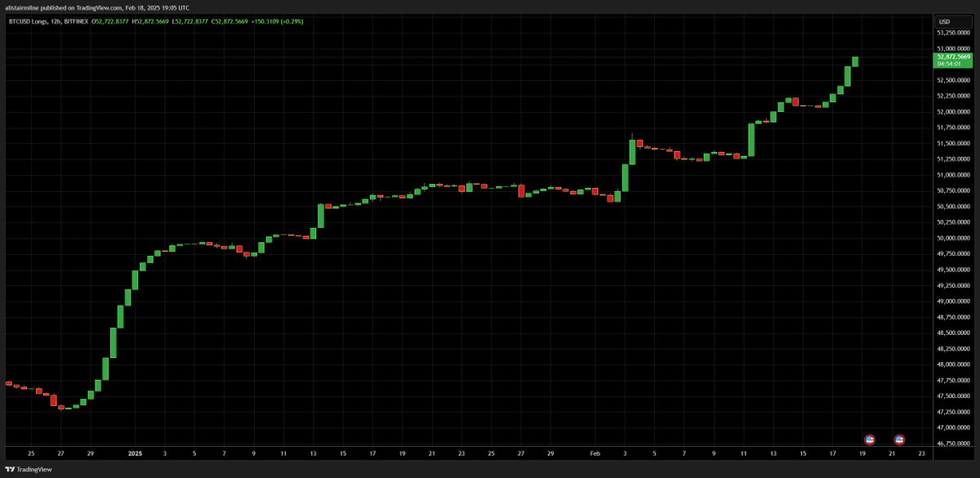The image size is (980, 478).
Task: Click the Feb month label on the time axis
Action: (595, 453)
